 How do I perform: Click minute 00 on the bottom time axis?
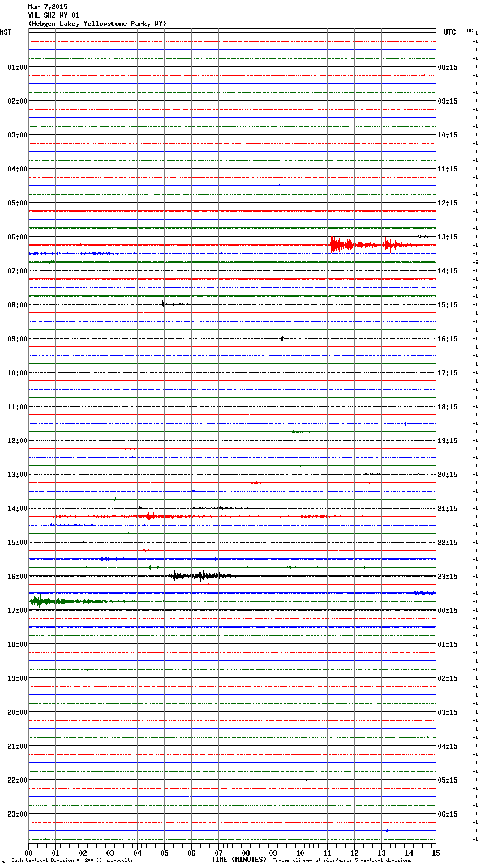28,853
